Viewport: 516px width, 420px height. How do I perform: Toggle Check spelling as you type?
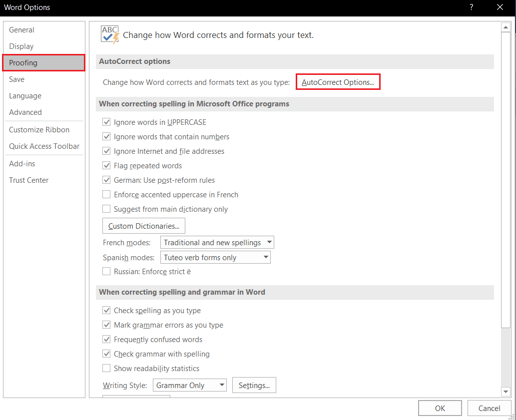point(106,310)
